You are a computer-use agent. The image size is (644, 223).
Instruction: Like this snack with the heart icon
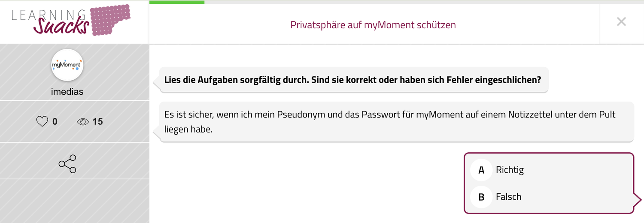pyautogui.click(x=42, y=122)
